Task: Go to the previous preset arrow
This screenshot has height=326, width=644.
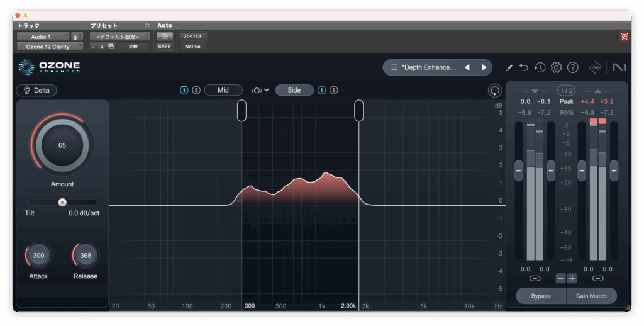Action: (467, 67)
